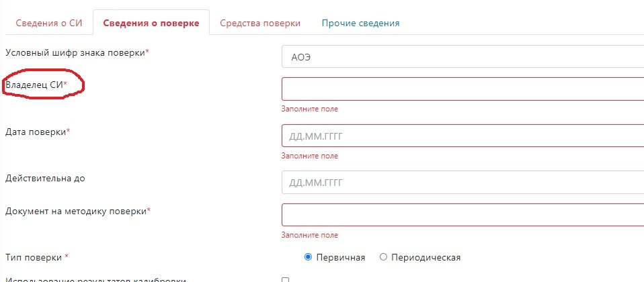This screenshot has height=282, width=644.
Task: Select the Первичная radio button
Action: pyautogui.click(x=309, y=257)
